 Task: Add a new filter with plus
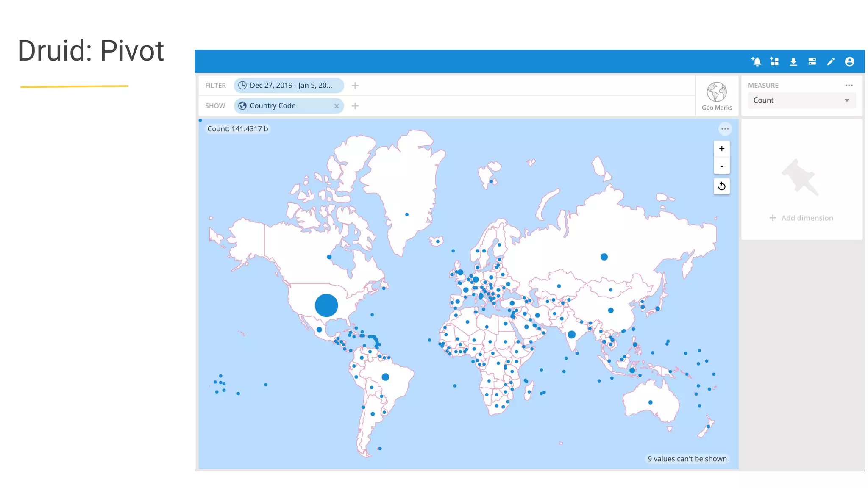[x=355, y=86]
